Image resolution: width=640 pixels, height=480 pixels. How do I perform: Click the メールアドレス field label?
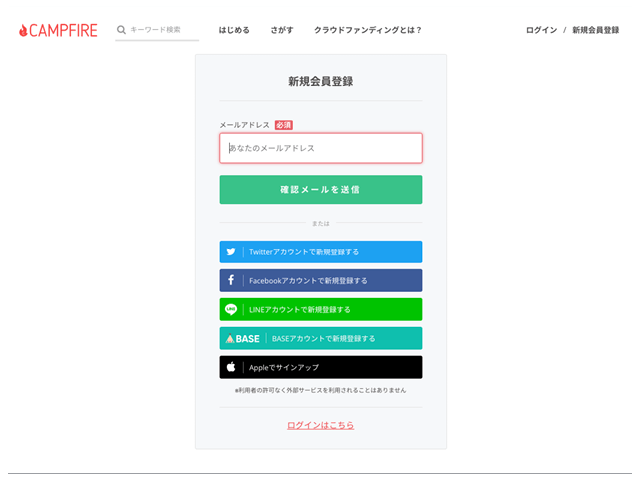244,125
